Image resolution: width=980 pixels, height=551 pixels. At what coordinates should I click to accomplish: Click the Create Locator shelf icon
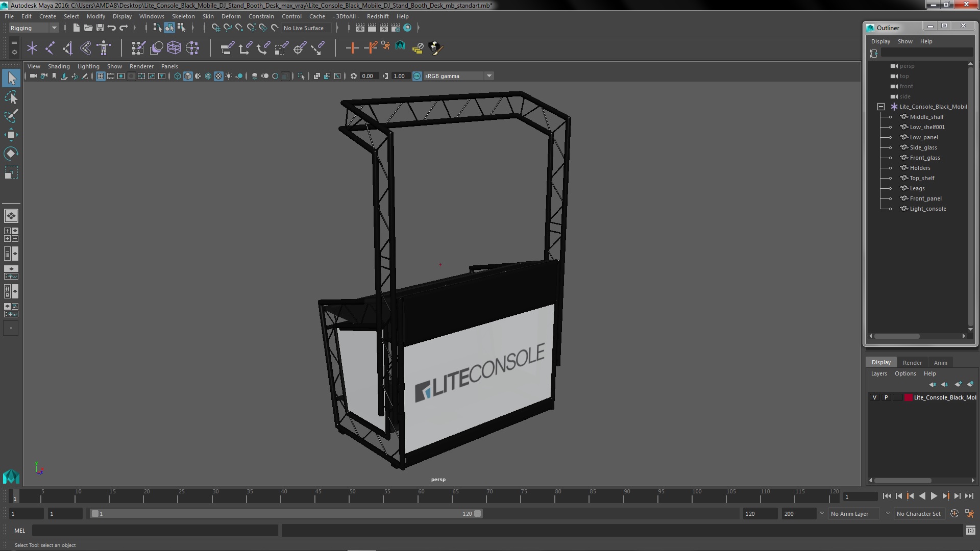click(32, 48)
